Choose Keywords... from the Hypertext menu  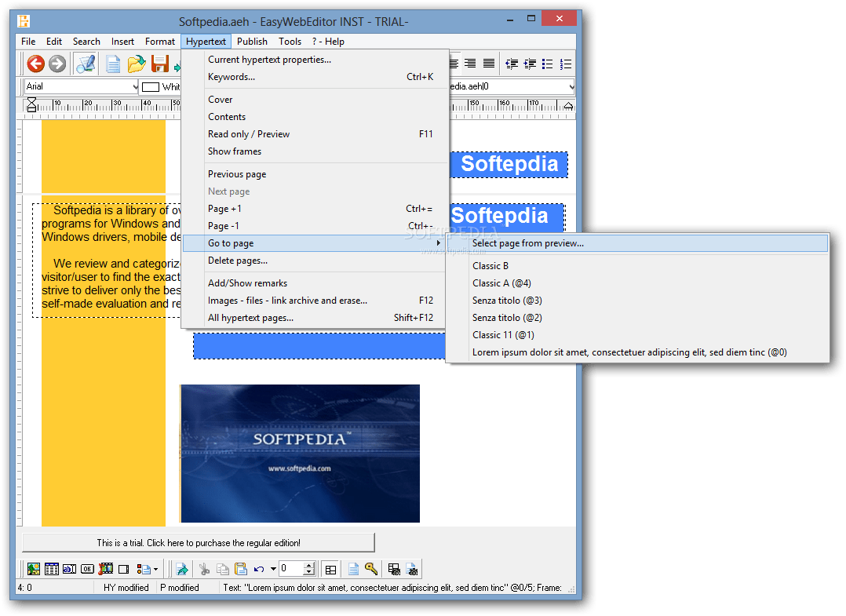[315, 77]
